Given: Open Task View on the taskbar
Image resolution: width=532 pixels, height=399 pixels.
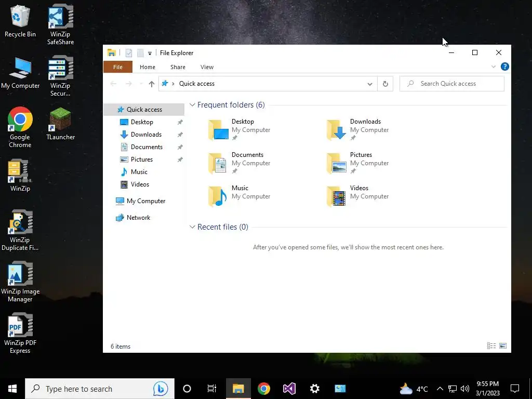Looking at the screenshot, I should [x=212, y=389].
